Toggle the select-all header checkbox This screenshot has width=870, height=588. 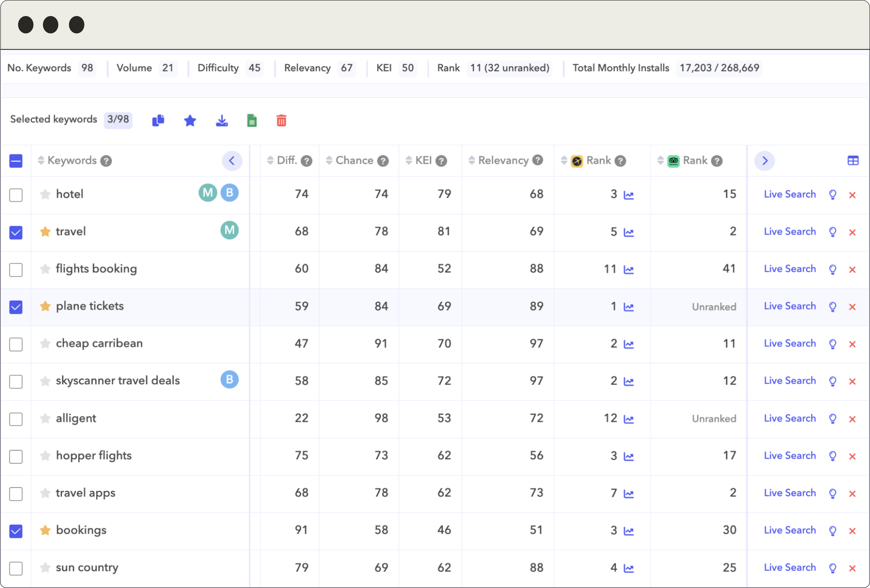click(16, 161)
